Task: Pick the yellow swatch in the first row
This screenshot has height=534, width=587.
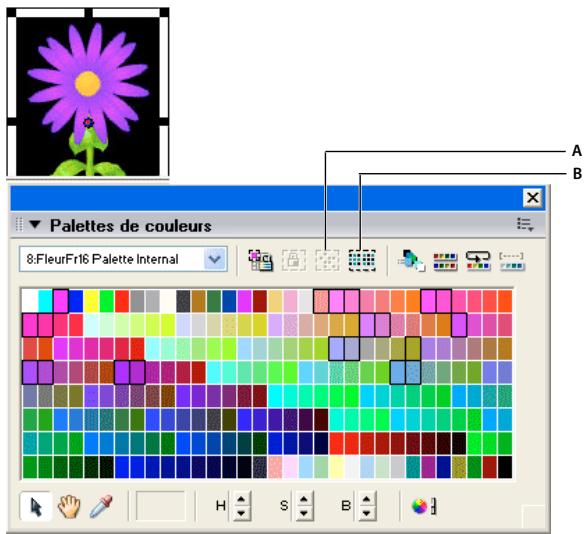Action: 91,301
